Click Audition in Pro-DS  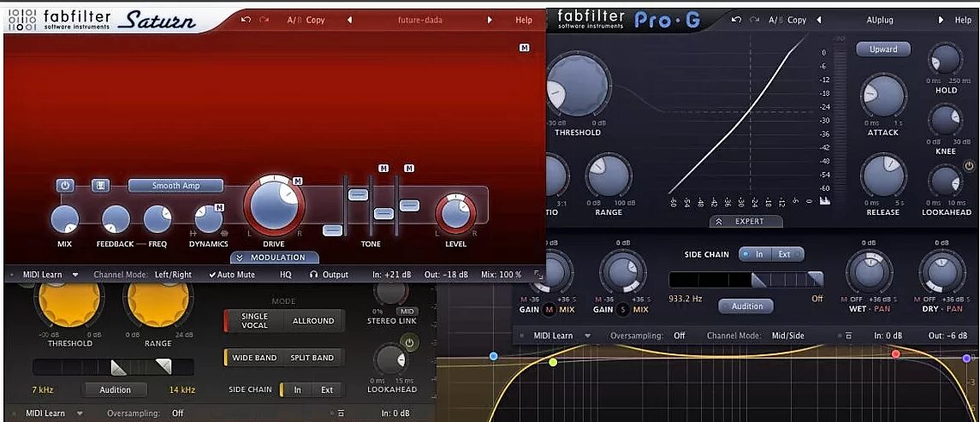(116, 389)
